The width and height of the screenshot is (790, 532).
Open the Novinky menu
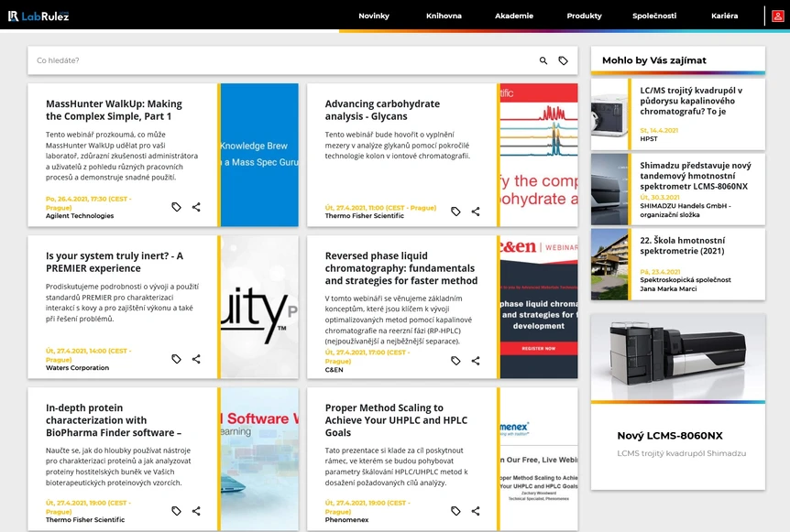point(374,16)
